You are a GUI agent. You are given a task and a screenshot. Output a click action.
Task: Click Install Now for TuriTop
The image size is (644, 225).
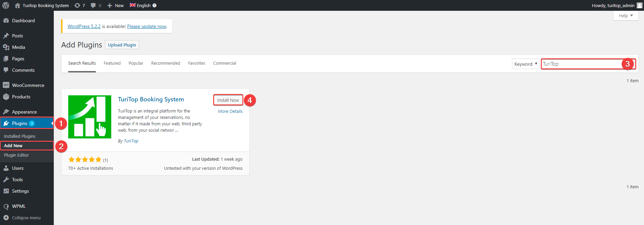[228, 100]
